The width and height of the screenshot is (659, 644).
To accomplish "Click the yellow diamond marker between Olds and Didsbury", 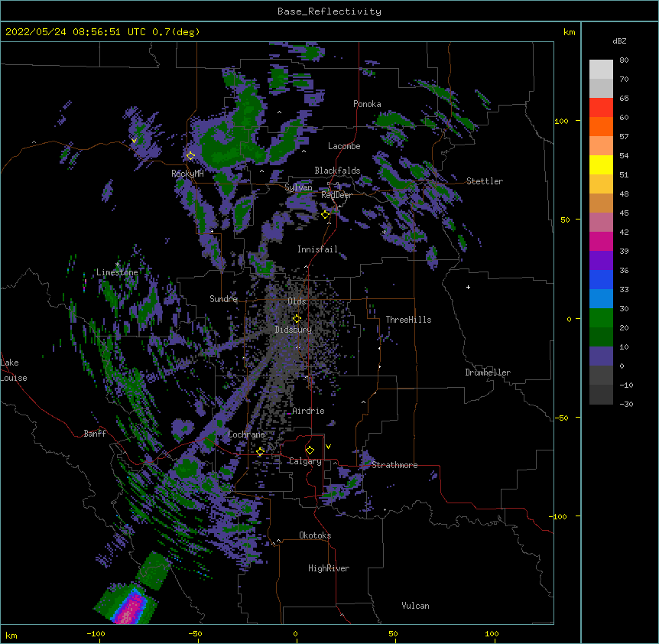I will click(x=297, y=318).
